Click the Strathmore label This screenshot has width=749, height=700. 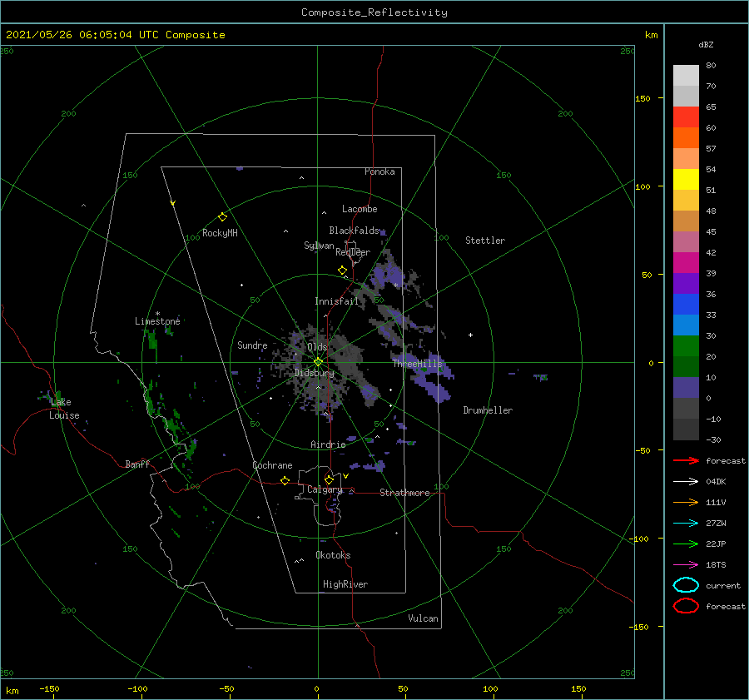pyautogui.click(x=404, y=493)
